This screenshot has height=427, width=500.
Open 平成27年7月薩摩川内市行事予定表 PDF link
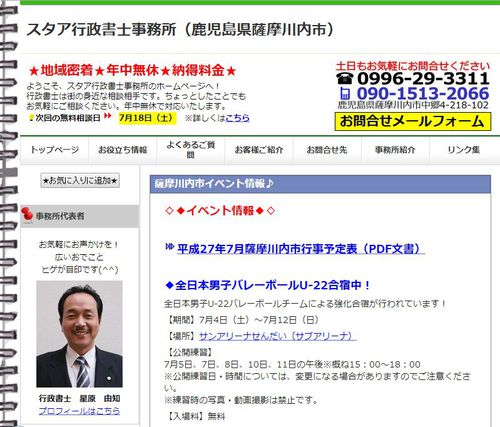(x=301, y=249)
